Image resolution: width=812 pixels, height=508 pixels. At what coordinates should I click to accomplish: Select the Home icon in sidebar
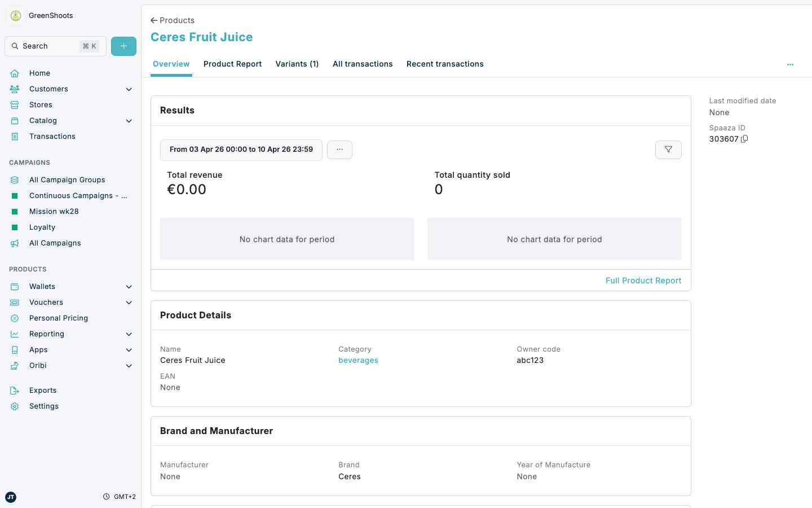(x=15, y=73)
